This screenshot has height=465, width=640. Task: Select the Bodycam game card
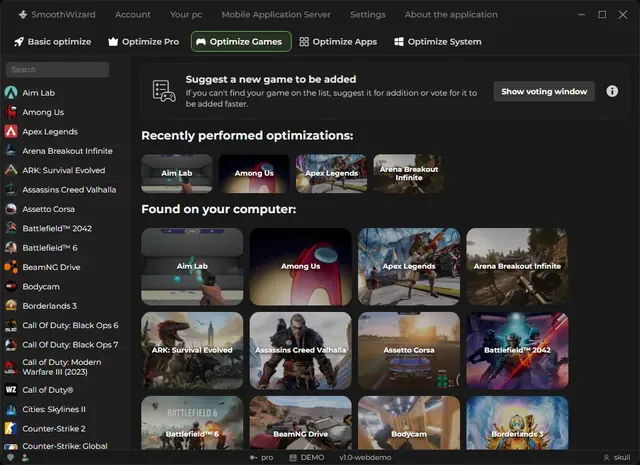coord(409,423)
